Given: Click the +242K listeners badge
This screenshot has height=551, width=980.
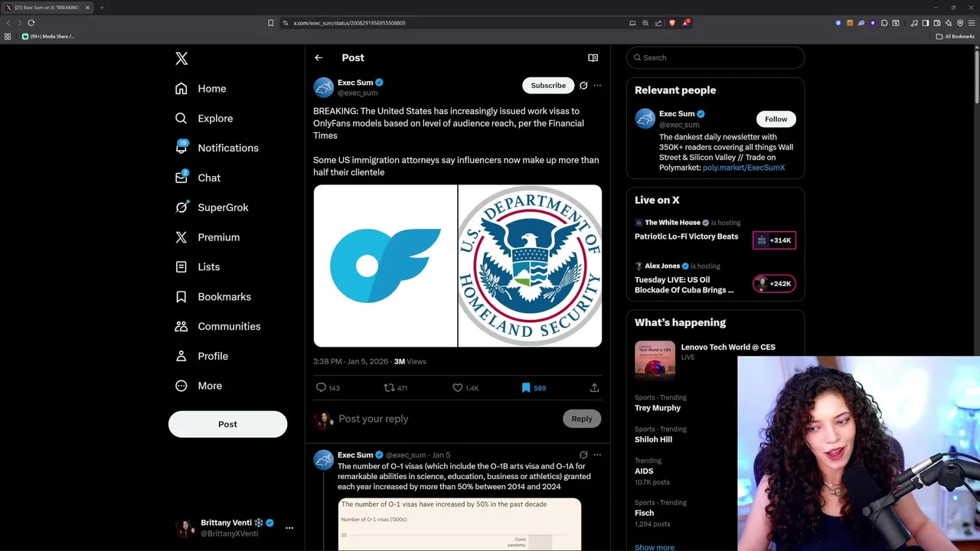Looking at the screenshot, I should (x=774, y=284).
